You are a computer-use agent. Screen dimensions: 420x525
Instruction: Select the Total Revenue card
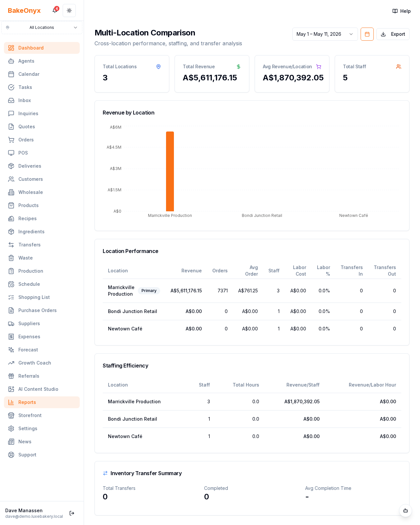point(212,74)
